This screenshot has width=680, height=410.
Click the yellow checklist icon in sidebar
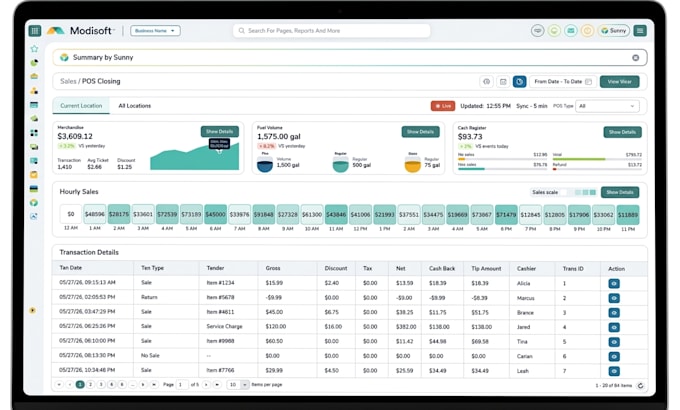pos(34,174)
